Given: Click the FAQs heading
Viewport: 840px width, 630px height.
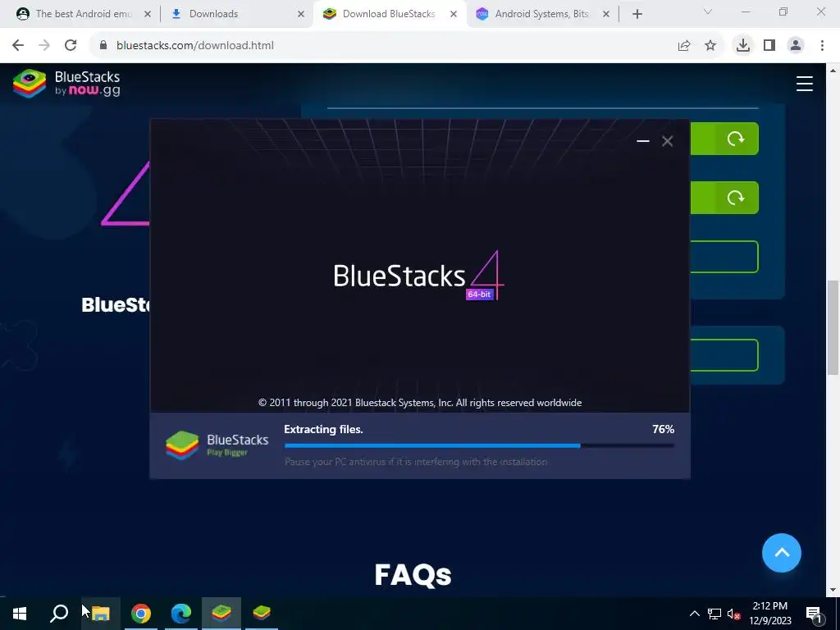Looking at the screenshot, I should tap(413, 574).
